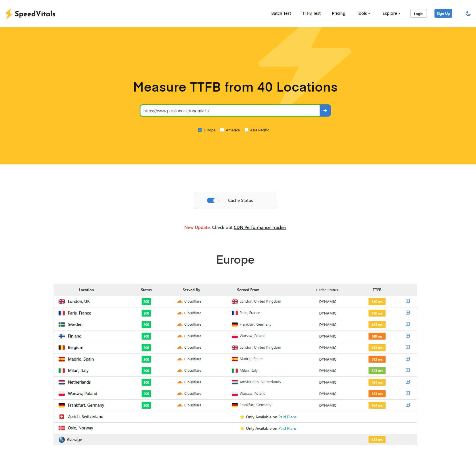The image size is (476, 463).
Task: Open the TTFB Test nav link
Action: point(311,13)
